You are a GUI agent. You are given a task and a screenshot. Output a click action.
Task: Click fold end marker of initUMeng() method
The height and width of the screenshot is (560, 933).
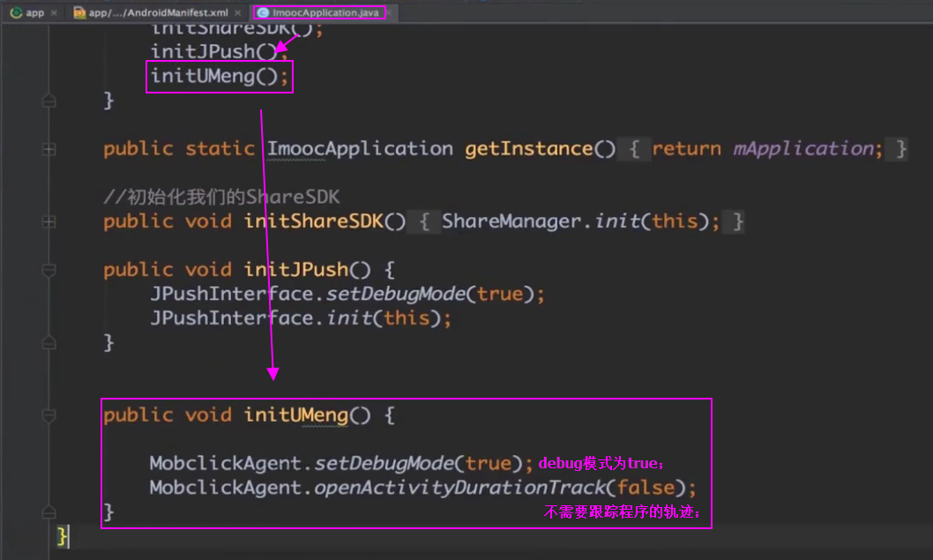point(49,512)
